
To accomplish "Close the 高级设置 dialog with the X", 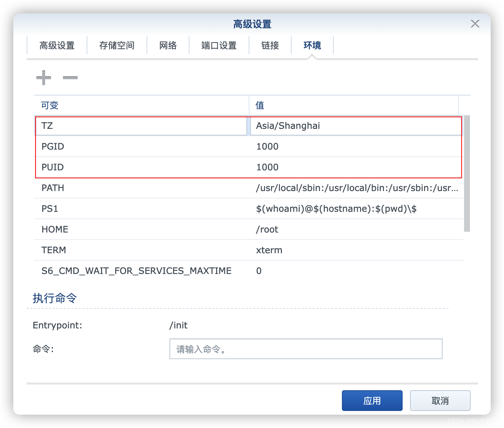I will (x=475, y=23).
